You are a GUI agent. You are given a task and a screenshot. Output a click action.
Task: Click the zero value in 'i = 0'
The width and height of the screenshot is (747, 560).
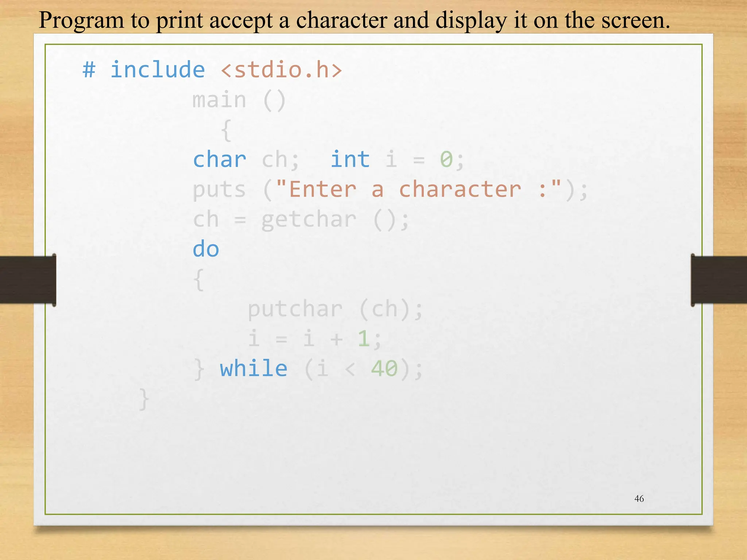[446, 160]
